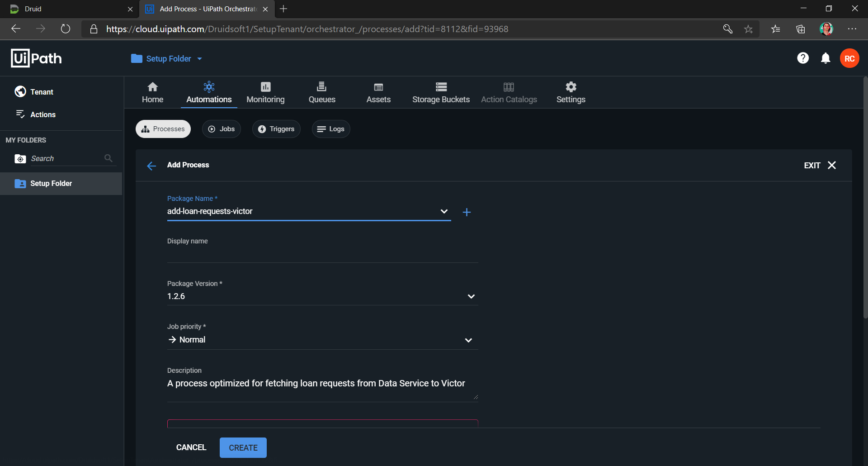This screenshot has width=868, height=466.
Task: Open browser profile picture
Action: pos(826,29)
